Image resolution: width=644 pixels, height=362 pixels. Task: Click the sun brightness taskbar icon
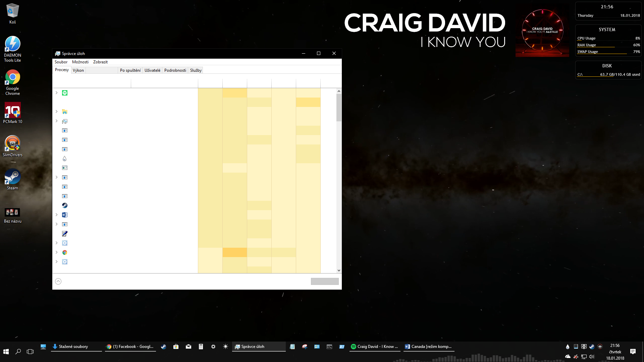[x=225, y=347]
